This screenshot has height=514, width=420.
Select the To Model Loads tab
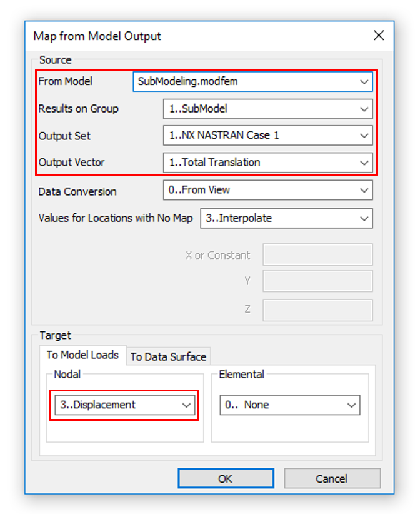tap(82, 355)
